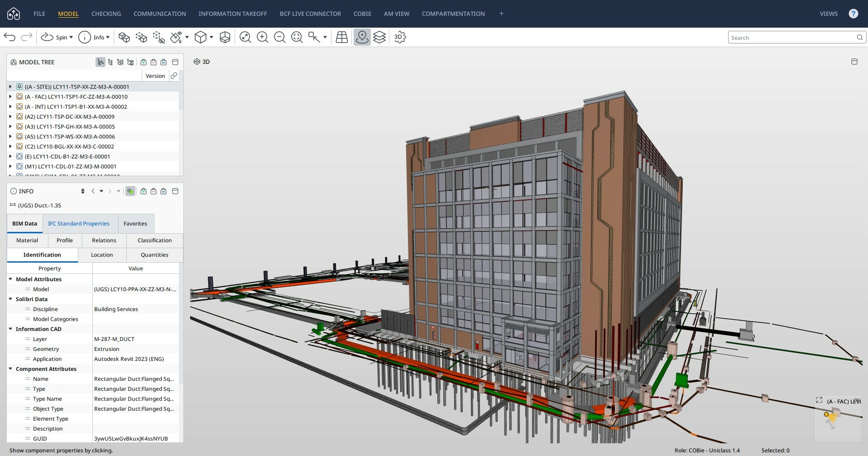Select the Quantities tab in Info panel
This screenshot has height=456, width=868.
point(154,254)
